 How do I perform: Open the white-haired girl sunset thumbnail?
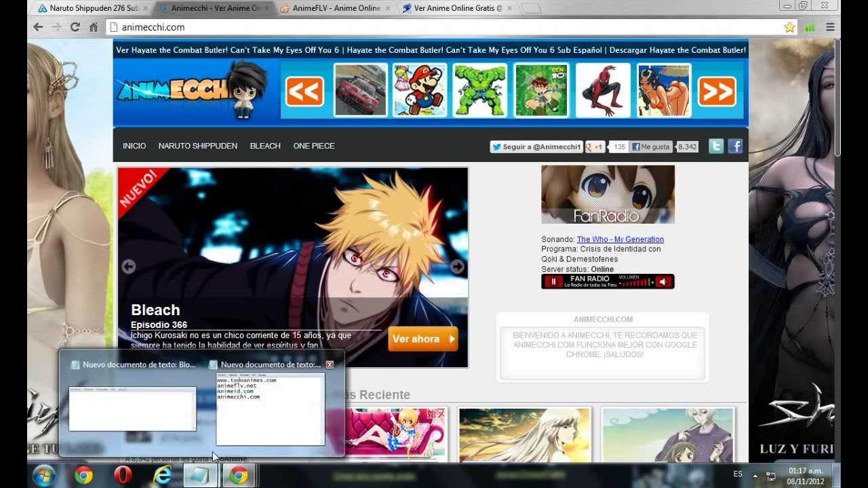pos(524,434)
